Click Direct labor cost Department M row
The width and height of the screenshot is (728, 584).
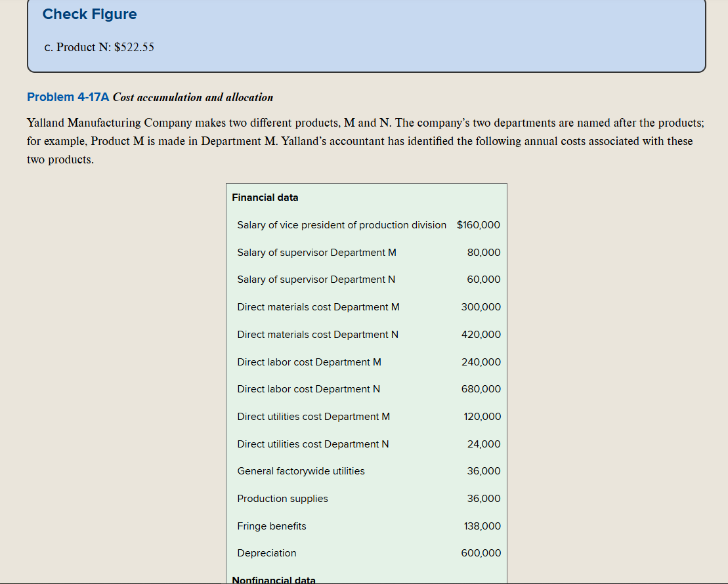point(309,362)
